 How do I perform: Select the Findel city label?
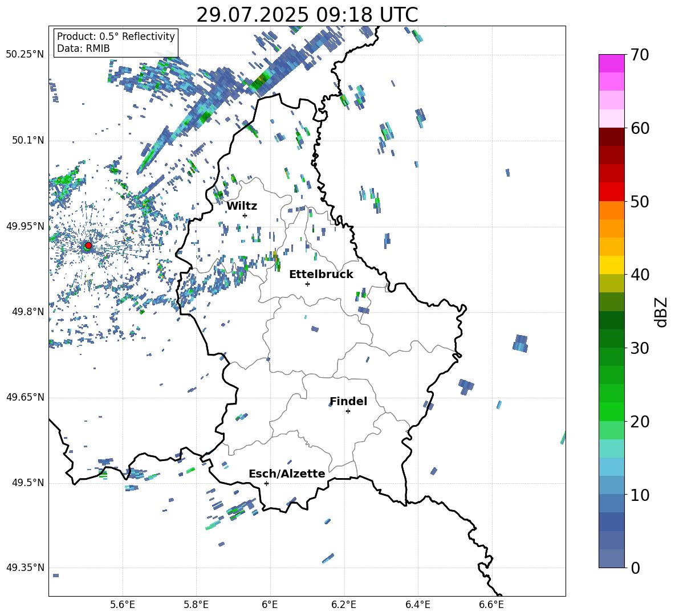click(x=348, y=401)
